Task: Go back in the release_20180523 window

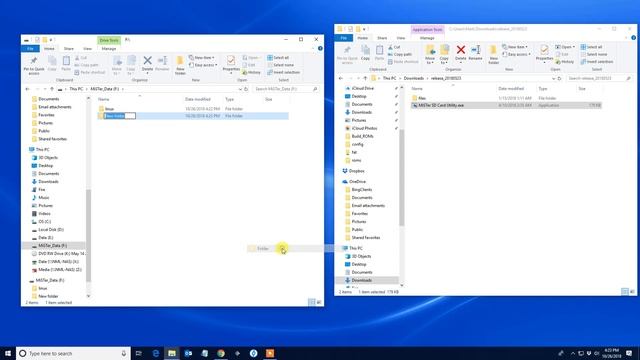Action: [341, 78]
